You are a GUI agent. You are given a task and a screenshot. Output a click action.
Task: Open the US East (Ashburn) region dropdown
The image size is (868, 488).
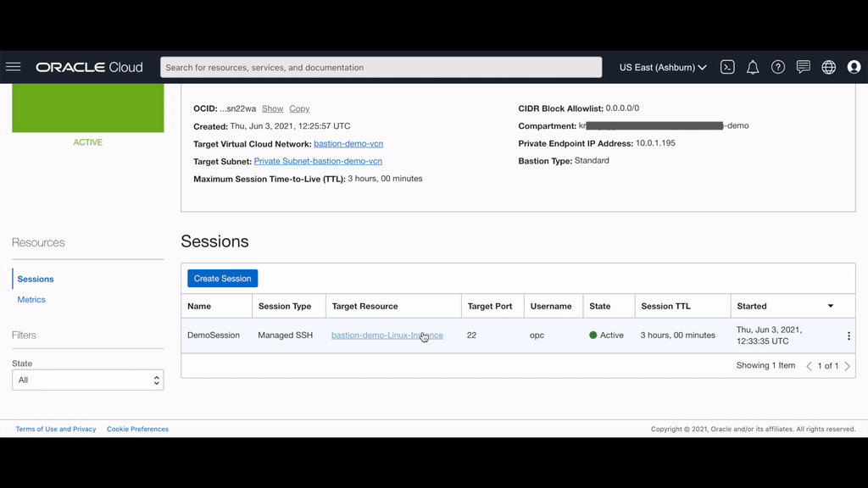tap(662, 67)
